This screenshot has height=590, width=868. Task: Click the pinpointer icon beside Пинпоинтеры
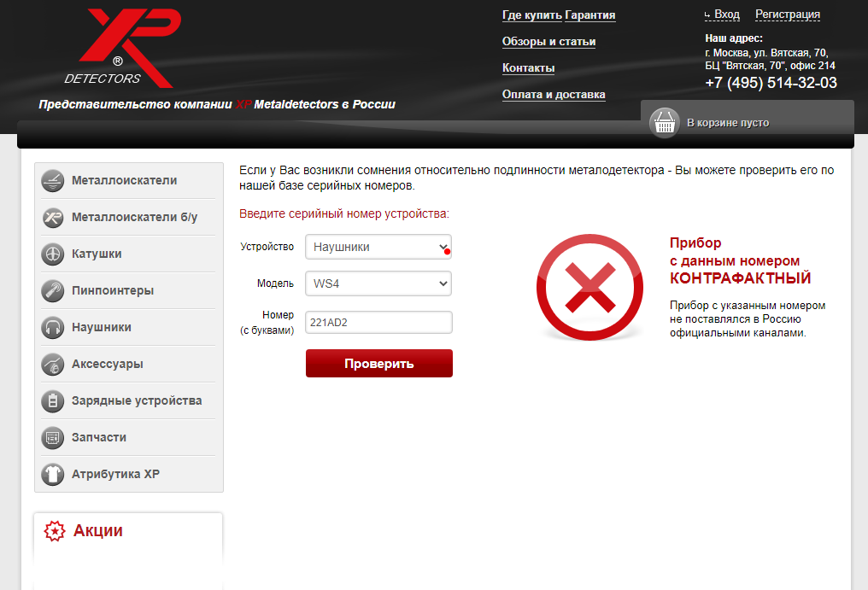[x=53, y=290]
